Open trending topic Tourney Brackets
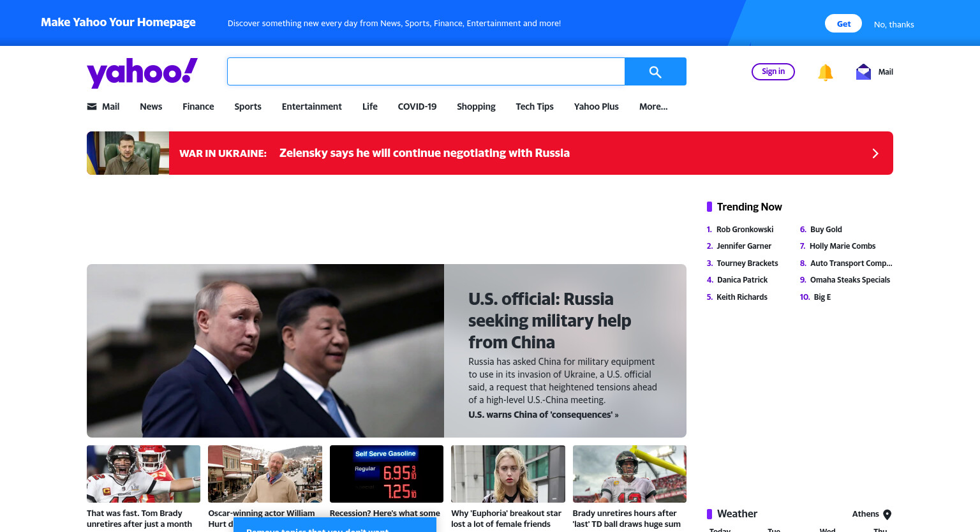980x532 pixels. tap(747, 263)
